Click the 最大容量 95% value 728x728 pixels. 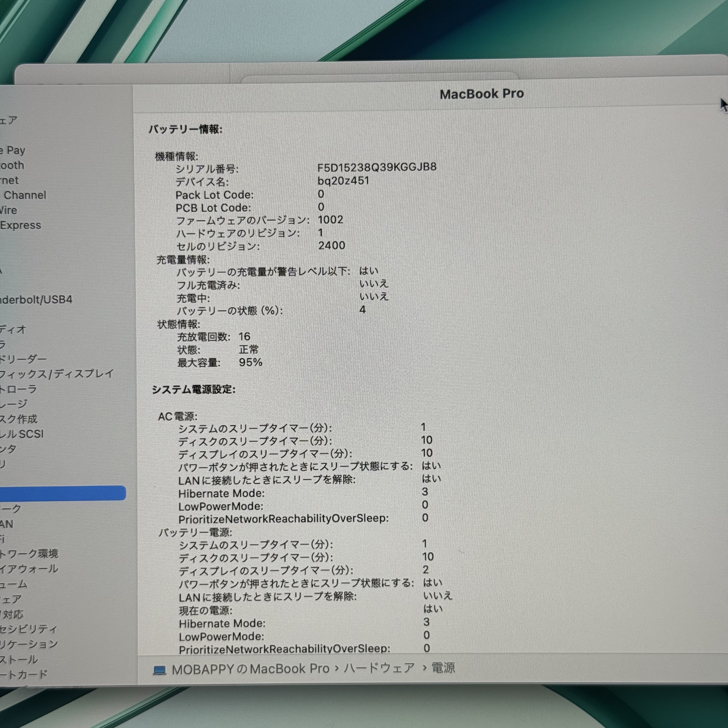250,362
